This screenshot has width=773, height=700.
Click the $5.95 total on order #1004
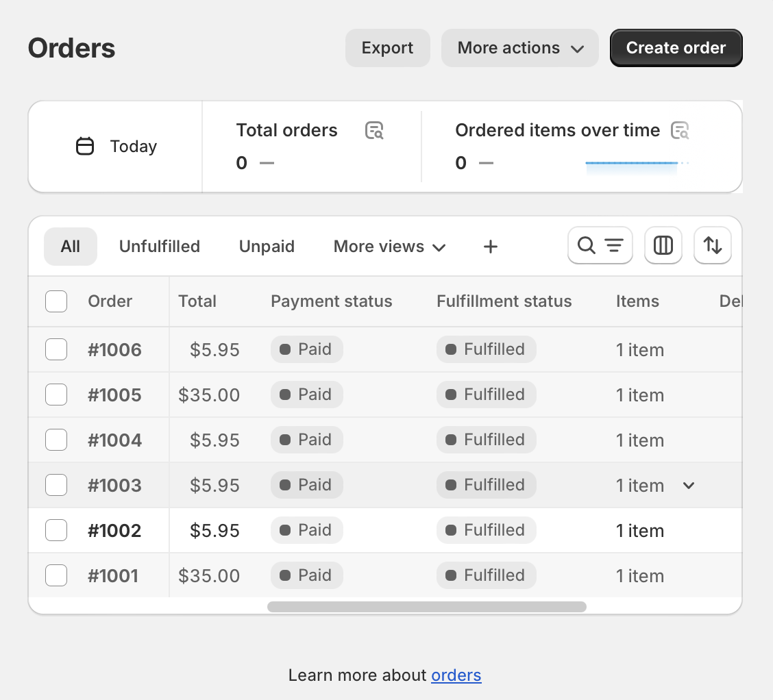214,440
